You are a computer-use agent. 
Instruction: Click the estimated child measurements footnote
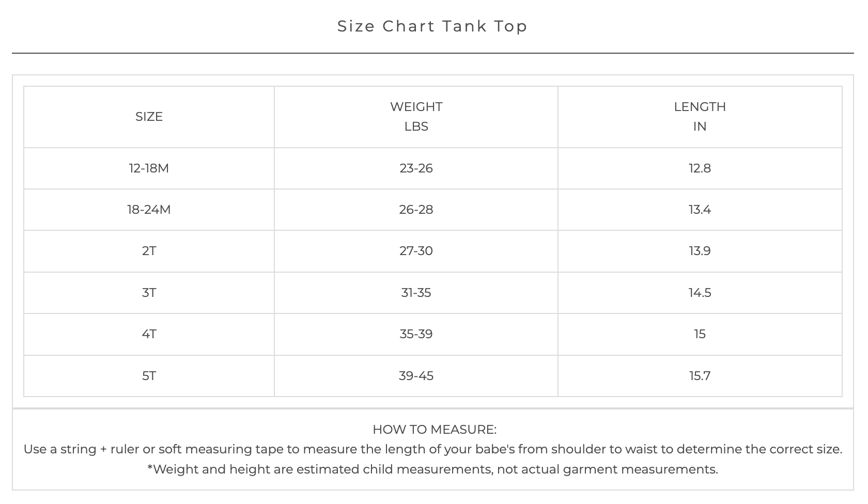click(432, 469)
